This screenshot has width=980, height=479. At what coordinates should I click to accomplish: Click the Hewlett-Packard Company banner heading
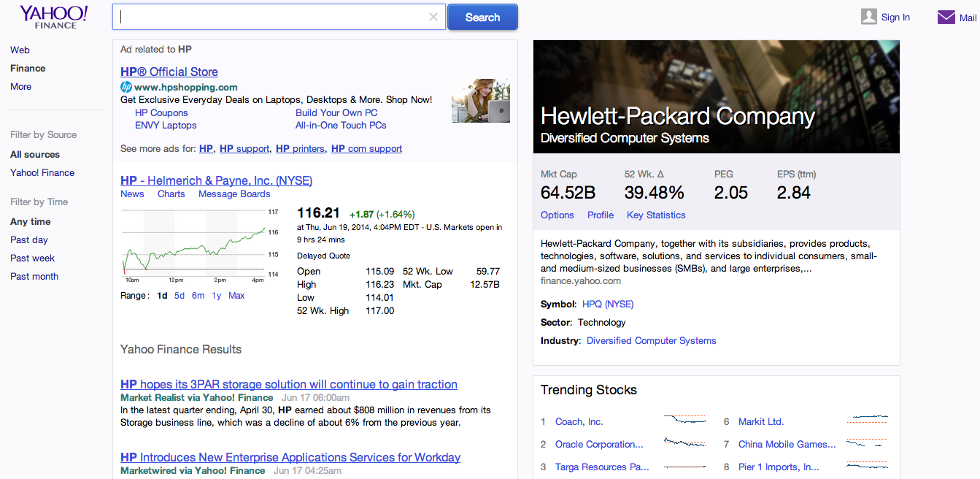tap(678, 116)
